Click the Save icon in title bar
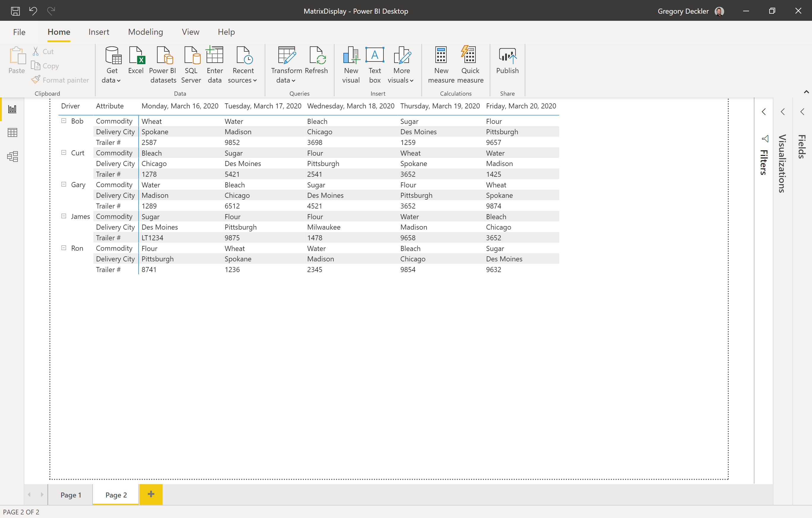Screen dimensions: 812x518 point(15,11)
